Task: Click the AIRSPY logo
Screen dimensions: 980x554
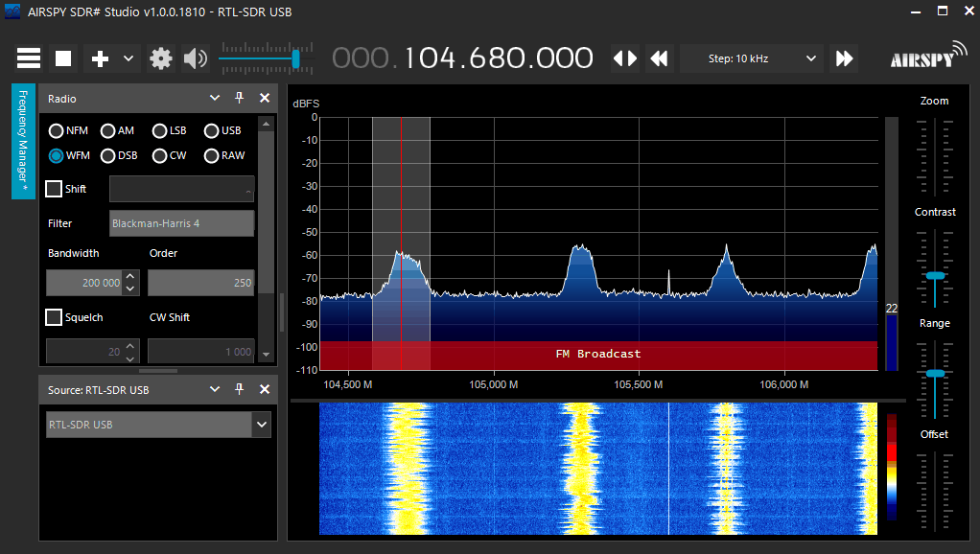Action: click(x=927, y=55)
